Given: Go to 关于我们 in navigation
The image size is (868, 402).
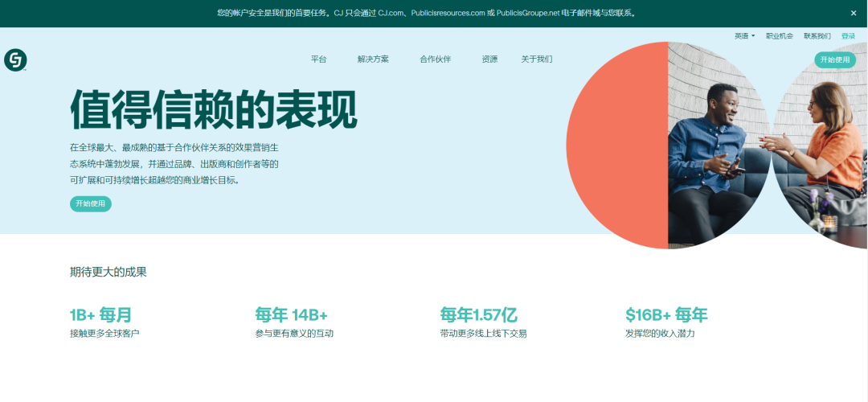Looking at the screenshot, I should tap(536, 59).
